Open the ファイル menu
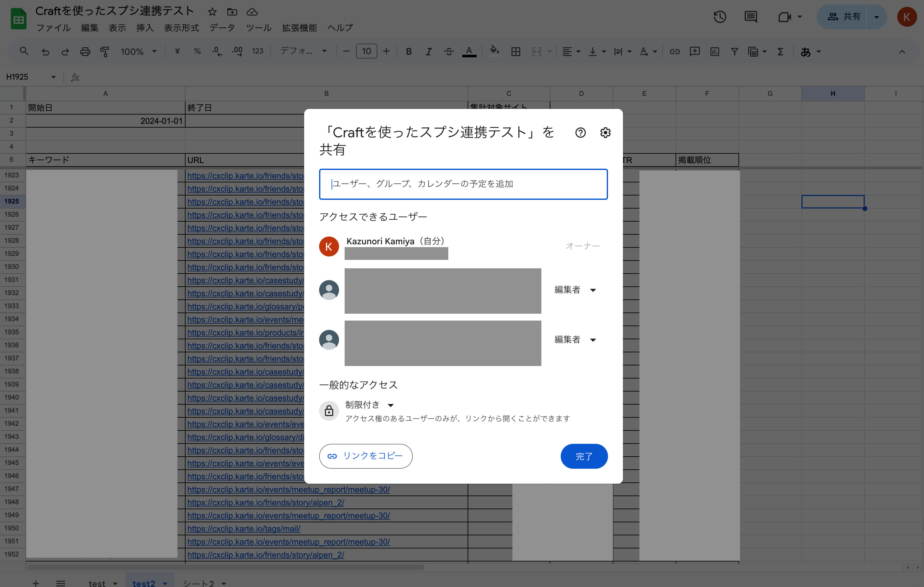Screen dimensions: 924x587 [x=53, y=28]
